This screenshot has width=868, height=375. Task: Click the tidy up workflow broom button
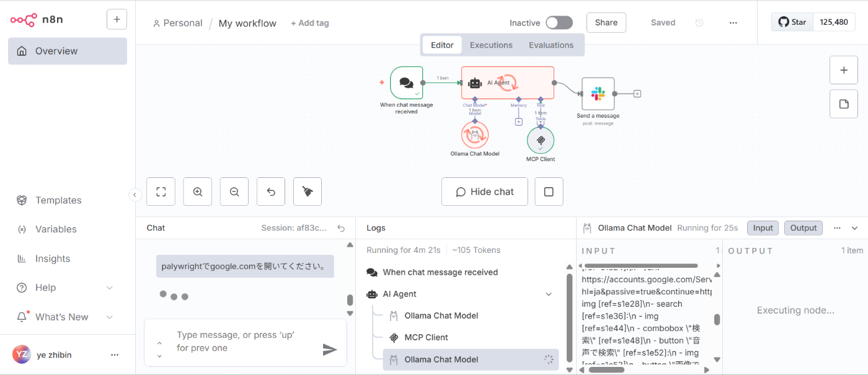(x=308, y=192)
